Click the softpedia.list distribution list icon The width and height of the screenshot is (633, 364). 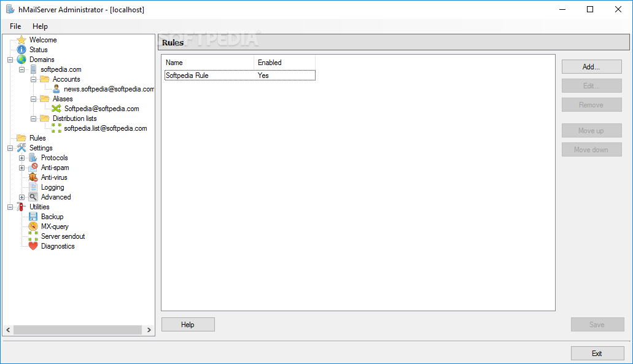click(x=56, y=128)
